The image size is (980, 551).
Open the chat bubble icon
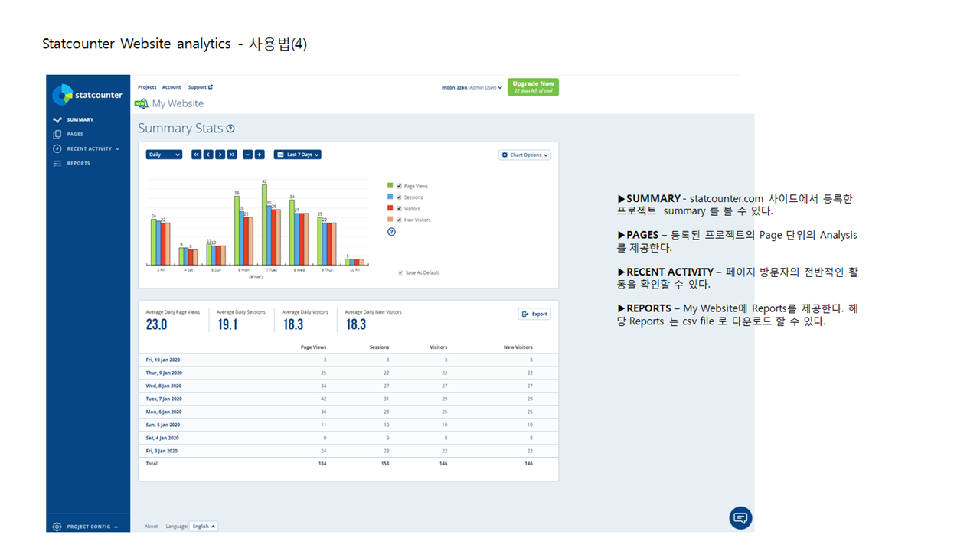click(x=740, y=518)
